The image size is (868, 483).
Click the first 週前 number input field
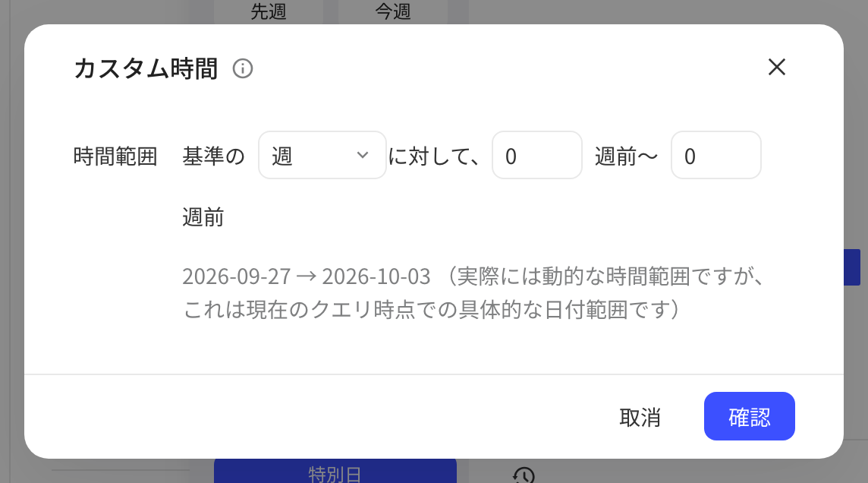(537, 155)
